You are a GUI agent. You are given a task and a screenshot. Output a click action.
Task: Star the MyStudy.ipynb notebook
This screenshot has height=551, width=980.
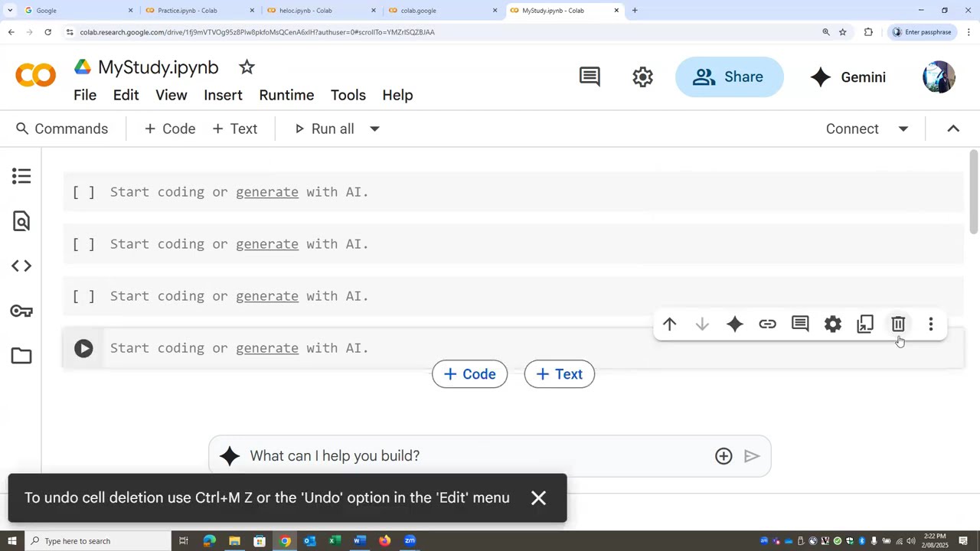(x=247, y=67)
